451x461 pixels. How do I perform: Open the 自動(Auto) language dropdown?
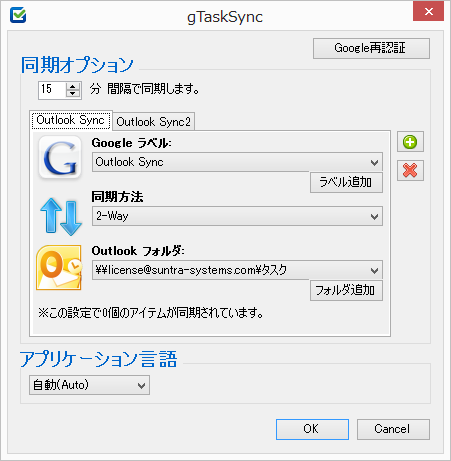[89, 385]
